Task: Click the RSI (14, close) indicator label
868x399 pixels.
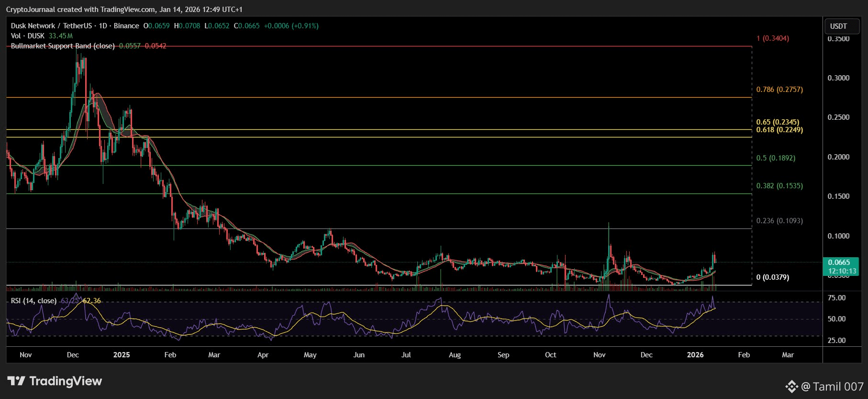Action: (33, 301)
